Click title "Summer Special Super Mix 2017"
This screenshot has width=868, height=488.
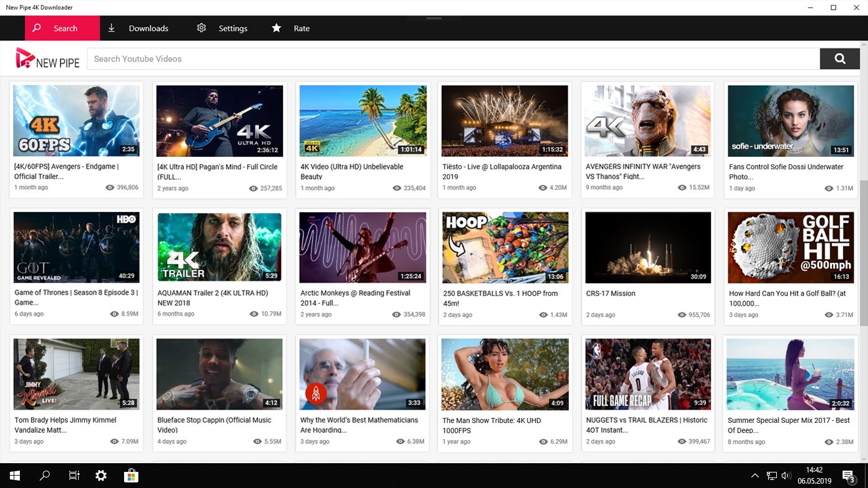point(789,425)
